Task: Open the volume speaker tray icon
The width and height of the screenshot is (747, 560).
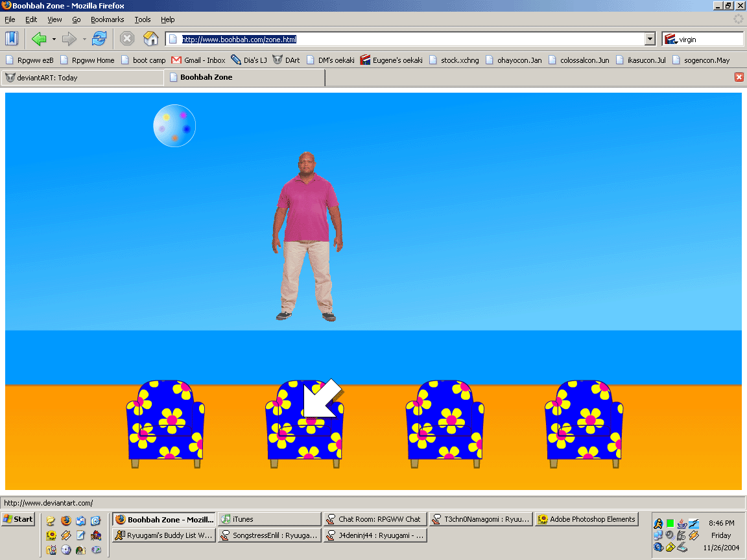Action: pos(670,535)
